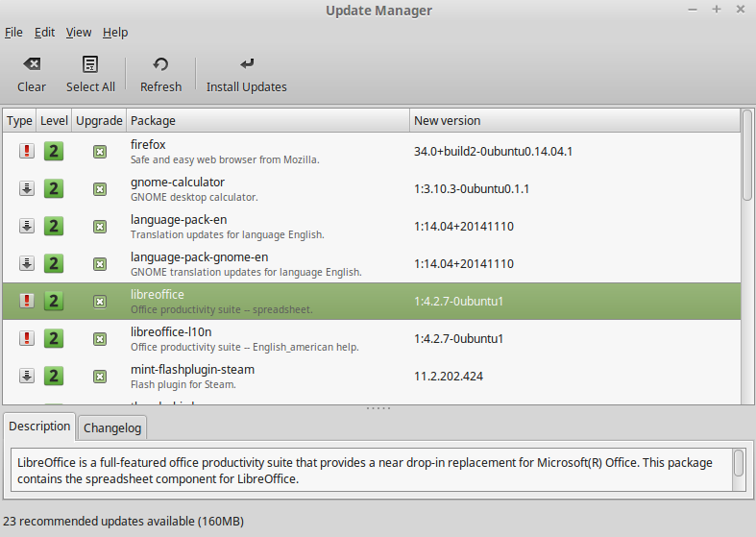Toggle the upgrade checkbox for firefox
This screenshot has height=537, width=756.
[100, 152]
